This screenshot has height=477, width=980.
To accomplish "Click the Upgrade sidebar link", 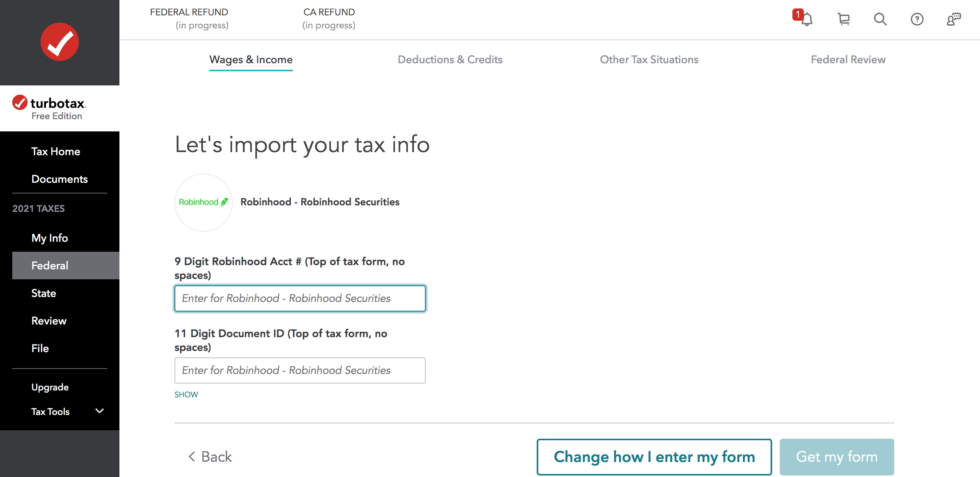I will (50, 387).
